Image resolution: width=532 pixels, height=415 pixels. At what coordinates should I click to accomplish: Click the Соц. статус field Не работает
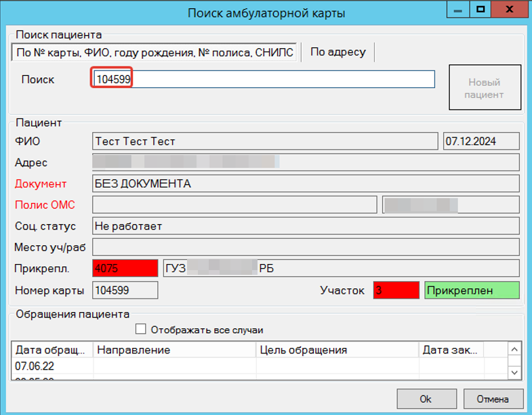click(305, 226)
